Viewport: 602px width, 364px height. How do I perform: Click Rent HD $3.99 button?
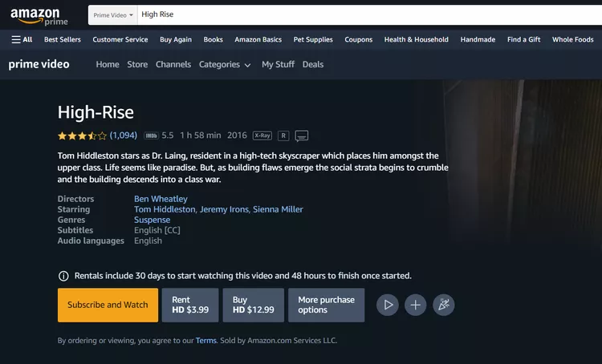190,305
